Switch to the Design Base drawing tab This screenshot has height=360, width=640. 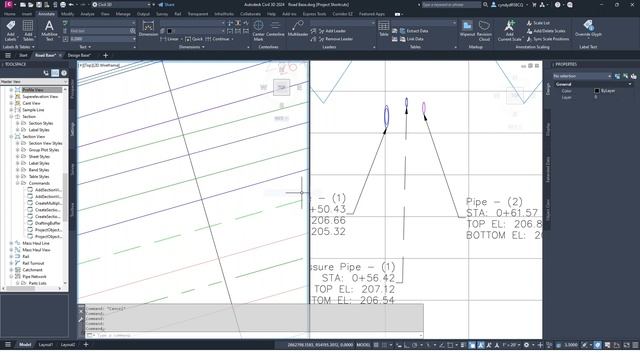[79, 55]
